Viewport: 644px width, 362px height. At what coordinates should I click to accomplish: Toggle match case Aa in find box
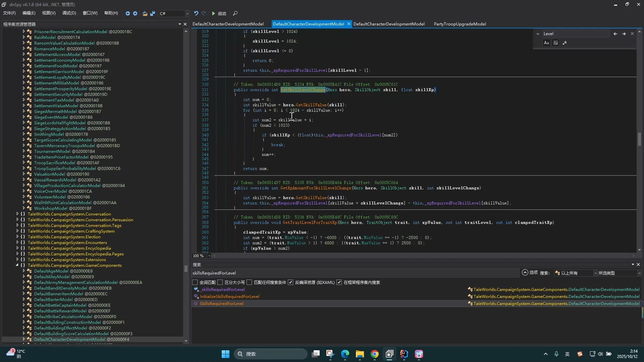click(546, 43)
